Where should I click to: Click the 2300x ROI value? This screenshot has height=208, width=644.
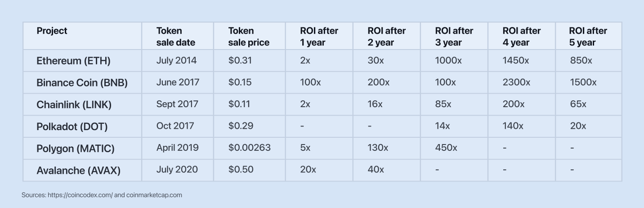[516, 82]
